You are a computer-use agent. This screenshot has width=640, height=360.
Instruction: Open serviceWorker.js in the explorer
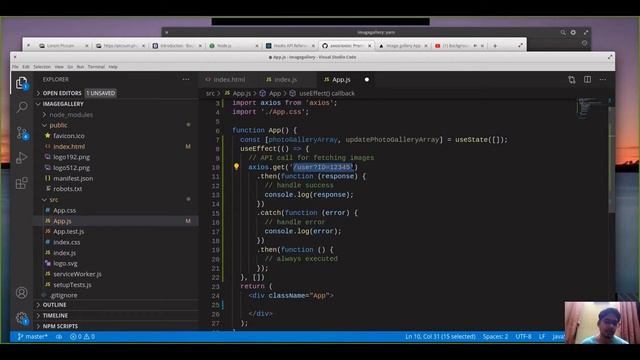pos(77,274)
